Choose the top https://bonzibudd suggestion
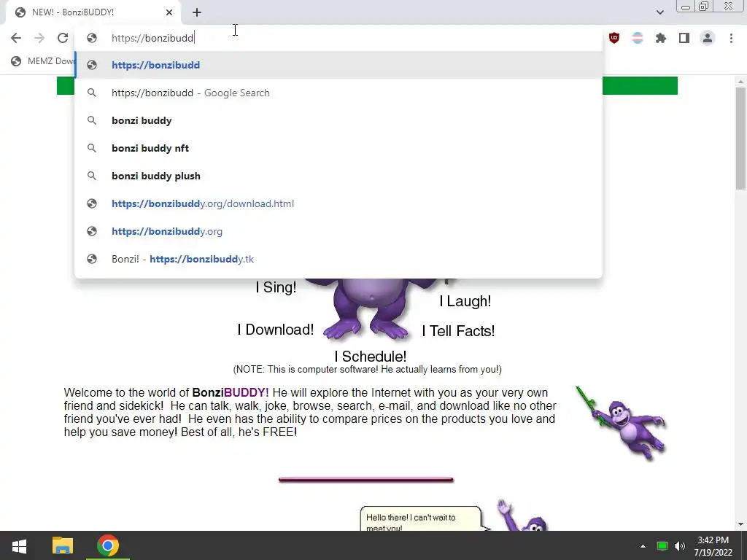The image size is (747, 560). [x=338, y=65]
